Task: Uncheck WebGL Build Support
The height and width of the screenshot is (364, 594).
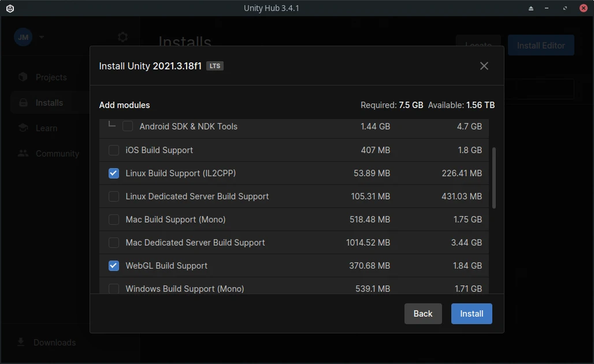Action: click(114, 266)
